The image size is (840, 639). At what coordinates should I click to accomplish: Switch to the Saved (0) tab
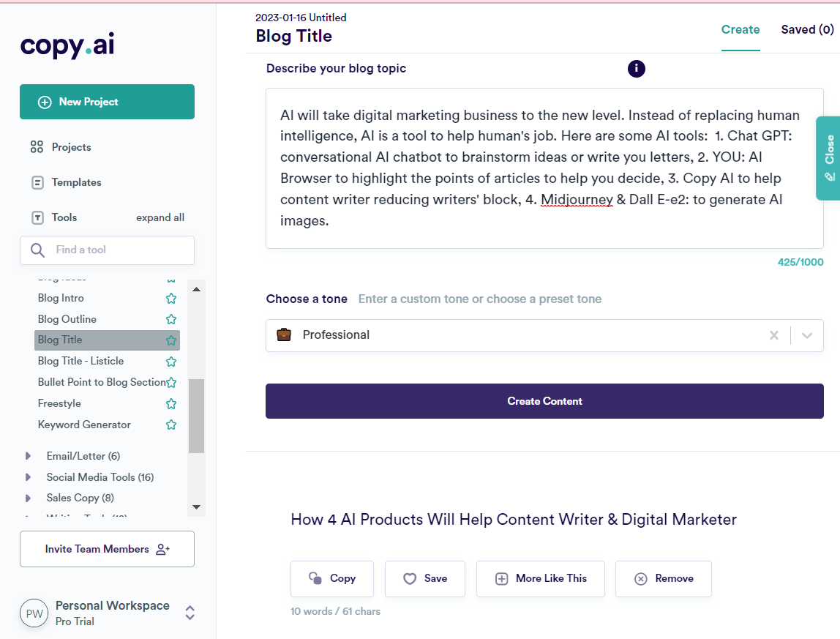click(x=807, y=30)
